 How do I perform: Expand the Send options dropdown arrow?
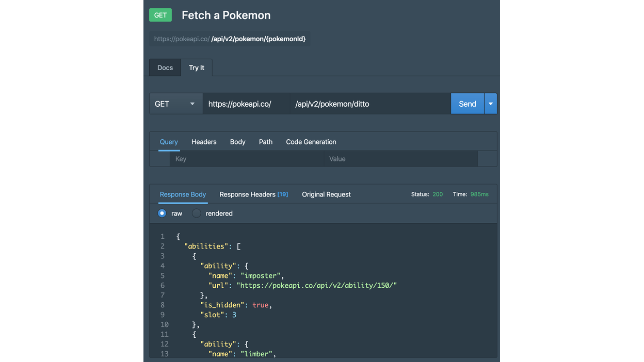491,104
